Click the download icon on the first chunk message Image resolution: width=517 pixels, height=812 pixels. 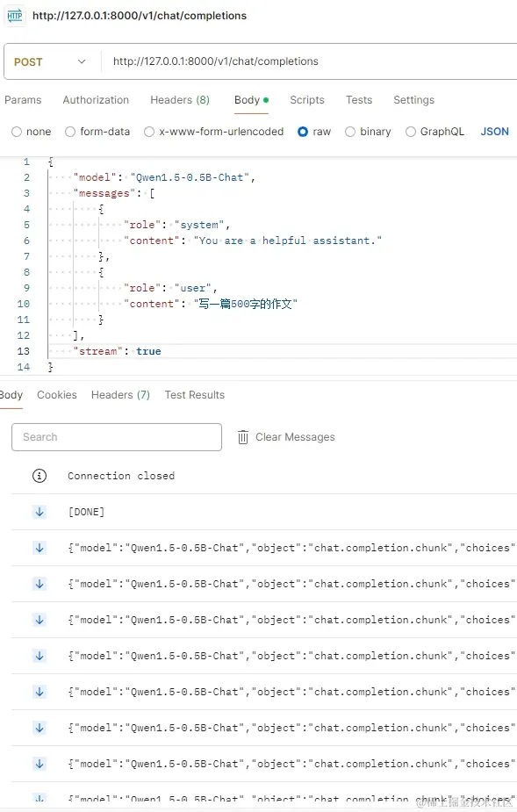(x=39, y=547)
